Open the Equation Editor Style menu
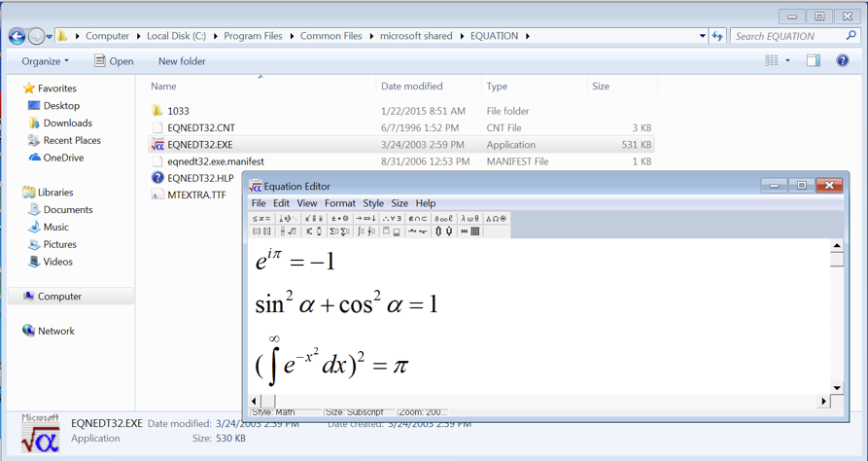Screen dimensions: 868x461 pos(373,203)
